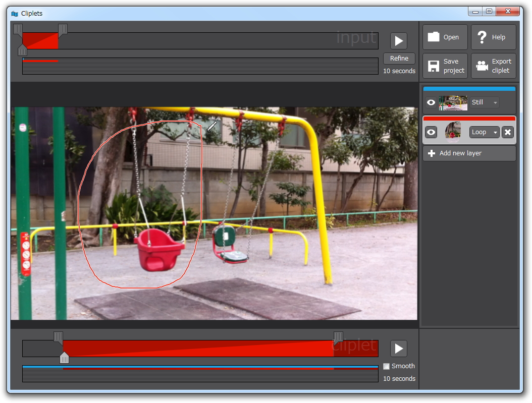Export cliplet with the camera icon

tap(493, 66)
